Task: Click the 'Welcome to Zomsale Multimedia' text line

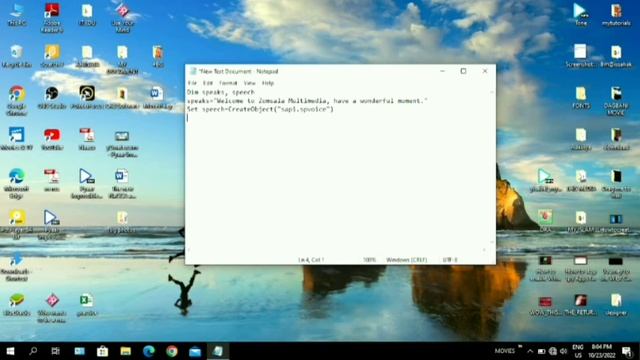Action: (307, 101)
